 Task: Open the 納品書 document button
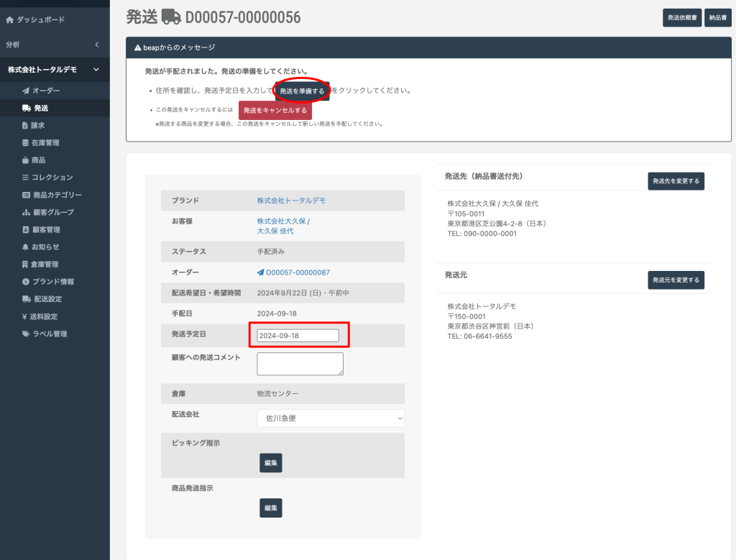(717, 17)
